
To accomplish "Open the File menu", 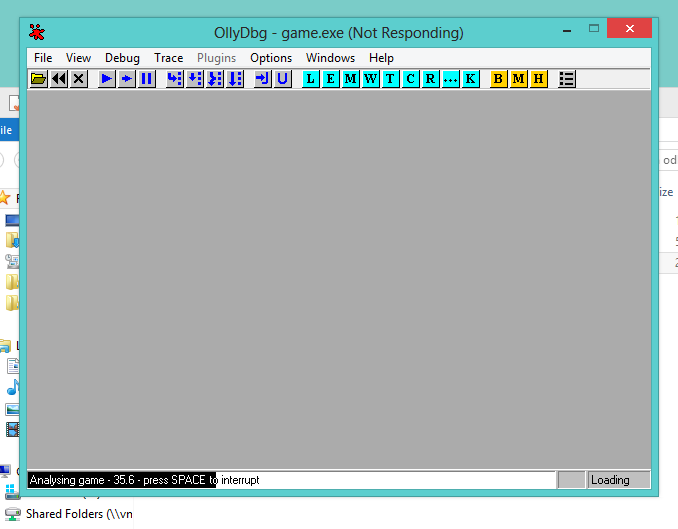I will point(43,58).
